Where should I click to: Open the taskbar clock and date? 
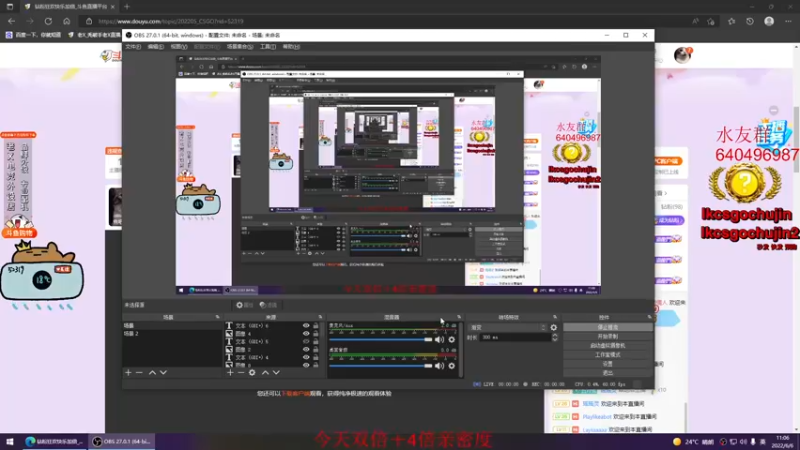[x=782, y=441]
